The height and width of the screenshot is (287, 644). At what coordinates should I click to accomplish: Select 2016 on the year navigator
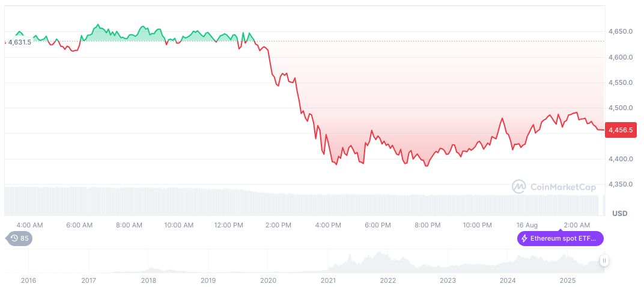[x=28, y=280]
